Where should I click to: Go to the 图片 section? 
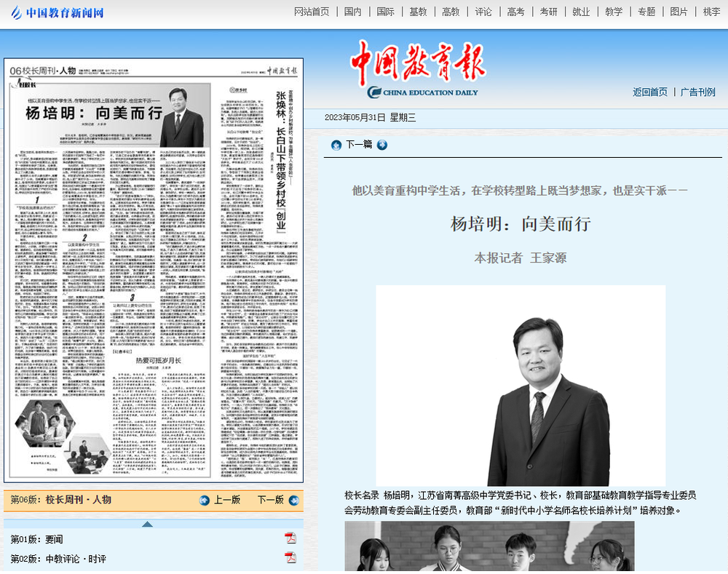point(678,12)
